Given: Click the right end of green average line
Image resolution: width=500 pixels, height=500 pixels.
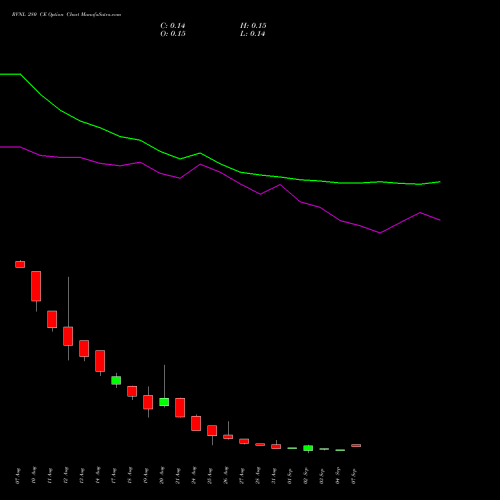Looking at the screenshot, I should tap(440, 182).
